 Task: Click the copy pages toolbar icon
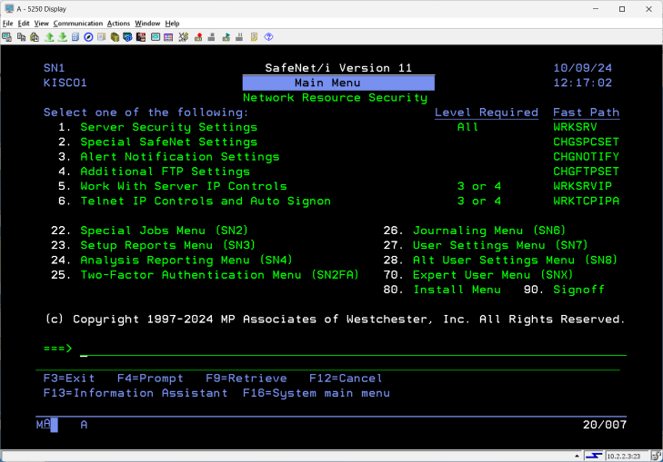pos(21,37)
